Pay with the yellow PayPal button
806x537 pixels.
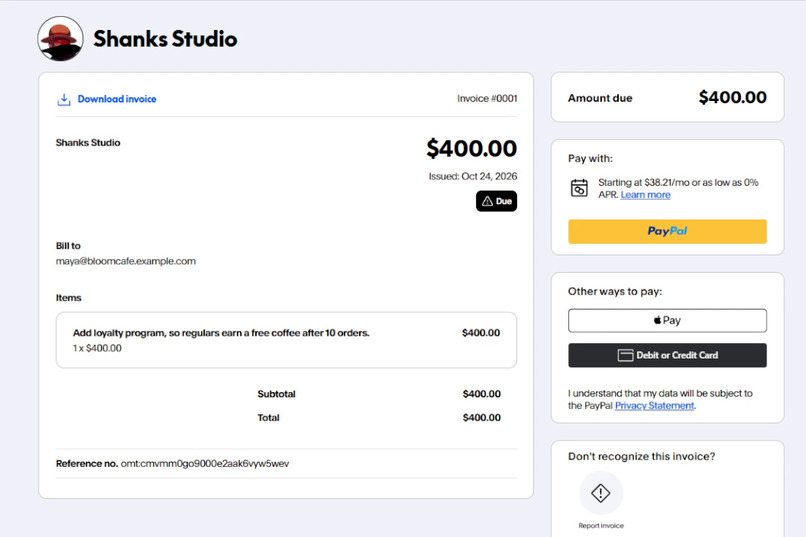coord(667,231)
